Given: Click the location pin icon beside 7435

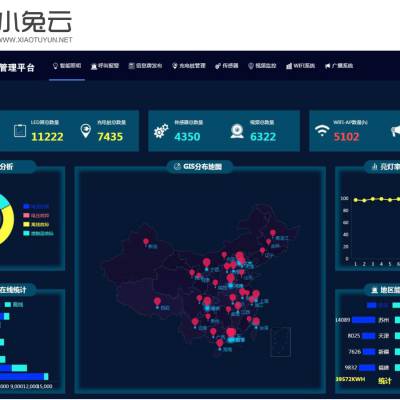Looking at the screenshot, I should (x=86, y=131).
